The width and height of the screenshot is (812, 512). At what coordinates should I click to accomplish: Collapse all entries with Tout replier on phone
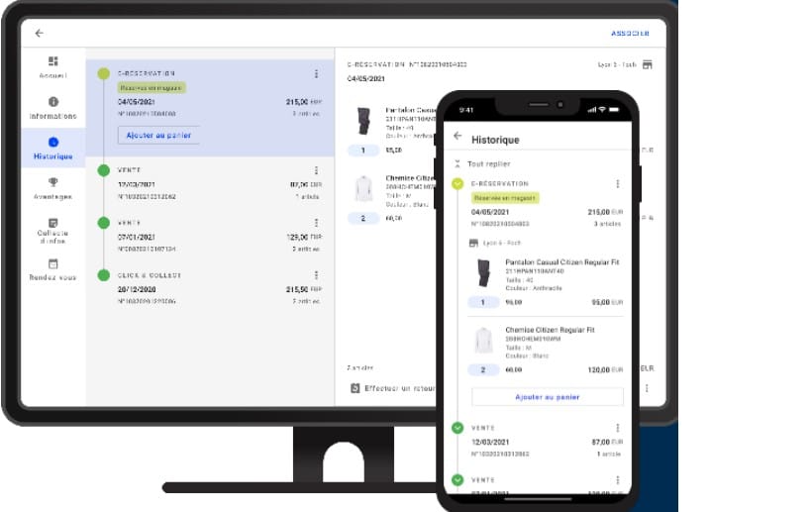(x=488, y=163)
